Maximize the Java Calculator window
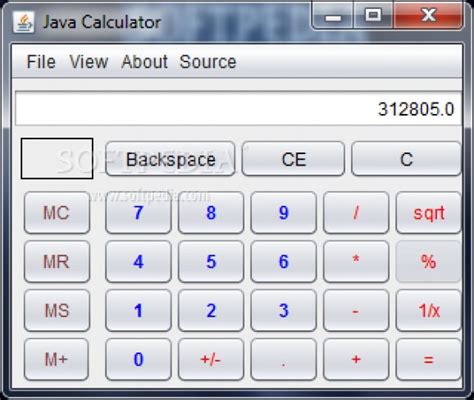Screen dimensions: 474x400 (x=373, y=16)
